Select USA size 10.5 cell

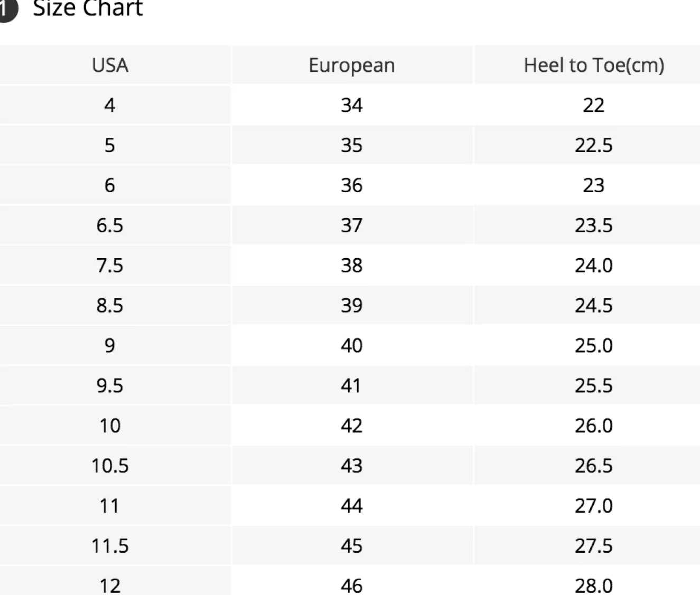(x=110, y=466)
